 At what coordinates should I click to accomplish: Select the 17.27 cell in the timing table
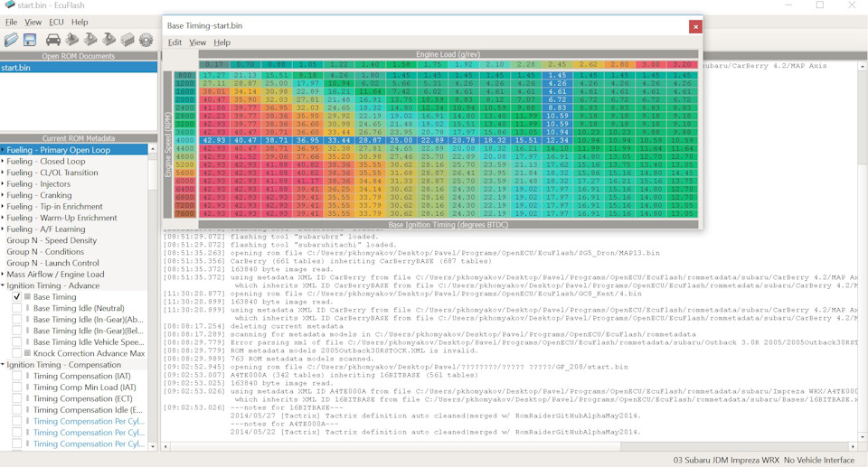(x=214, y=75)
